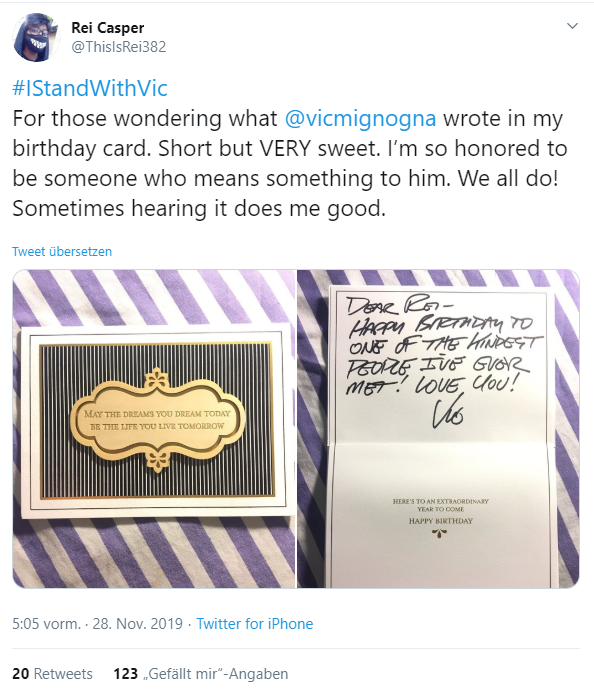The image size is (594, 697).
Task: Click Rei Casper's profile avatar
Action: (37, 37)
